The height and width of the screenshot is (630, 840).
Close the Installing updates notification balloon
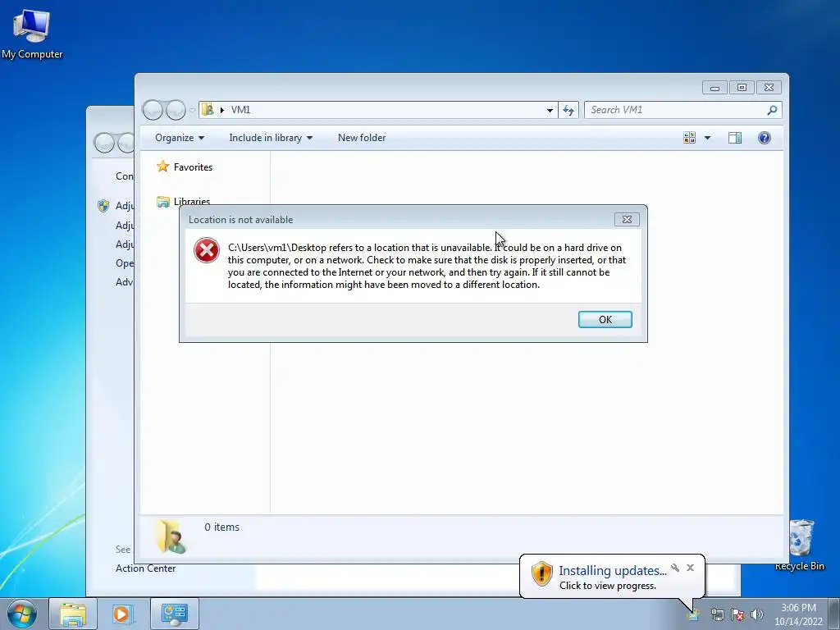tap(690, 568)
